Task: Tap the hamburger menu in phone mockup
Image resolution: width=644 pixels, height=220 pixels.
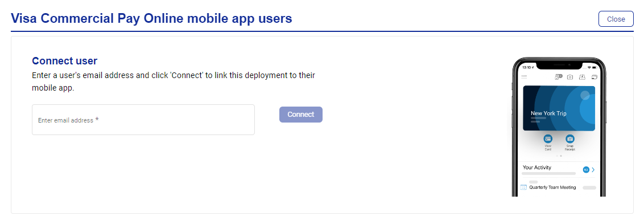Action: (523, 77)
